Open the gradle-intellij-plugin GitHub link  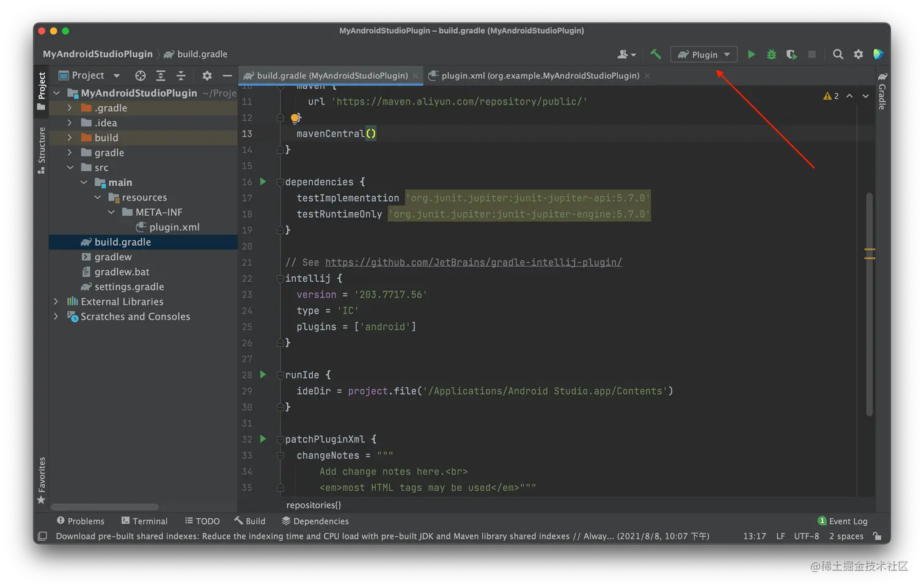point(473,262)
